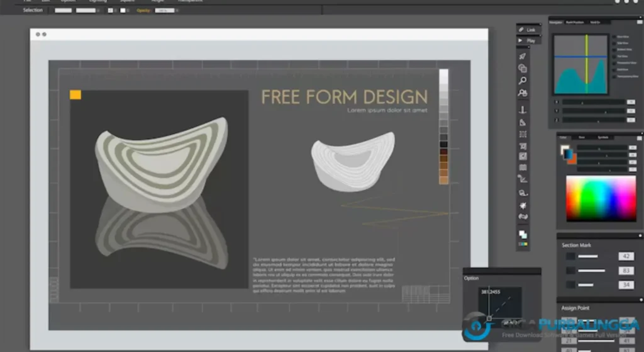Image resolution: width=644 pixels, height=352 pixels.
Task: Click the FREE FORM DESIGN heading text
Action: coord(344,97)
